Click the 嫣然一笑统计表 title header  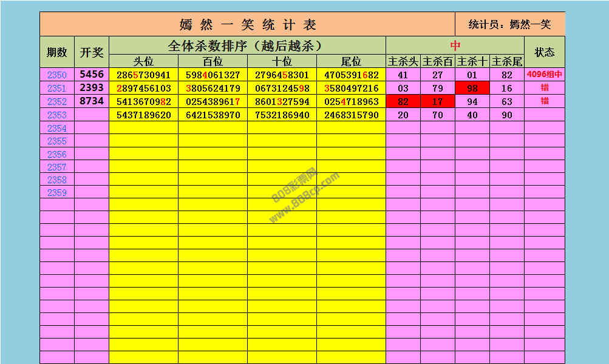click(248, 25)
